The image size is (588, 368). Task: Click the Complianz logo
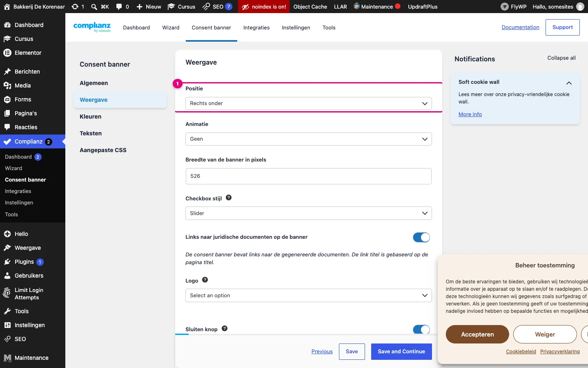point(92,27)
